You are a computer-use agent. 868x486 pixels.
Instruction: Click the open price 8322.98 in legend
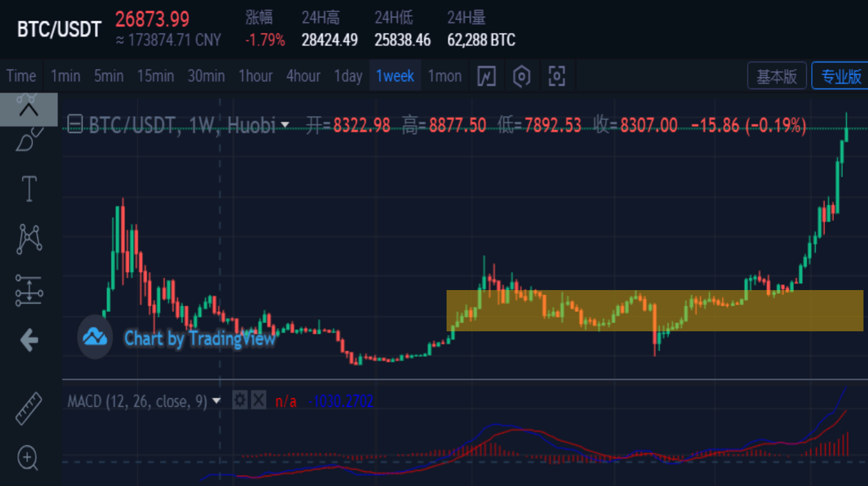coord(361,125)
